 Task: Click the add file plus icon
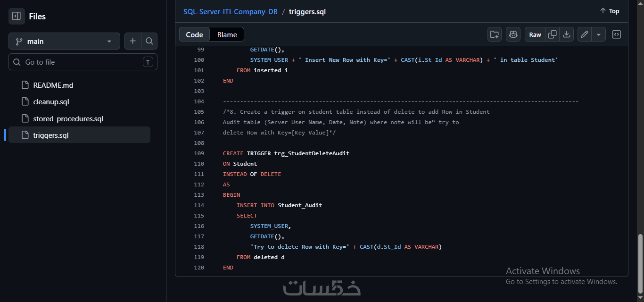tap(132, 42)
